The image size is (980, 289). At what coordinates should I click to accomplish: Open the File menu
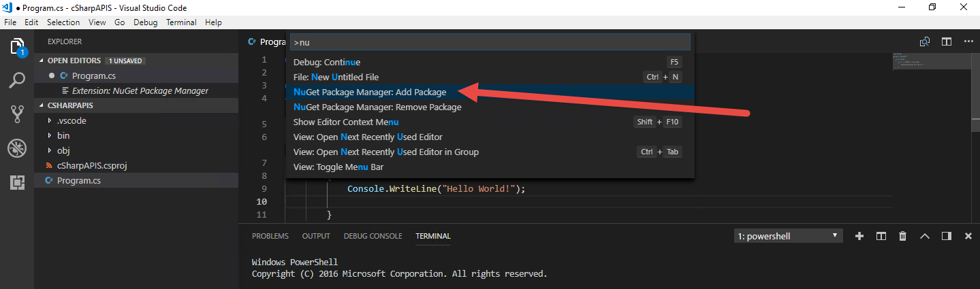click(x=10, y=22)
